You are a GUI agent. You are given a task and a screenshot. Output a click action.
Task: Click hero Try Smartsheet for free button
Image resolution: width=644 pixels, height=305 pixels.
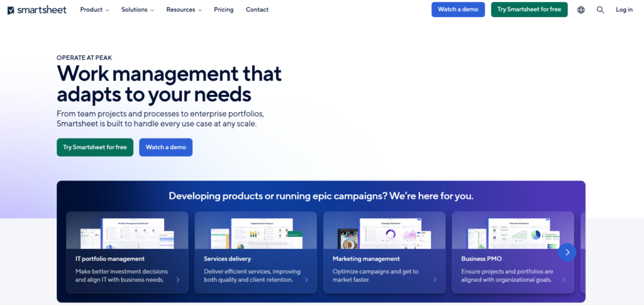tap(95, 147)
